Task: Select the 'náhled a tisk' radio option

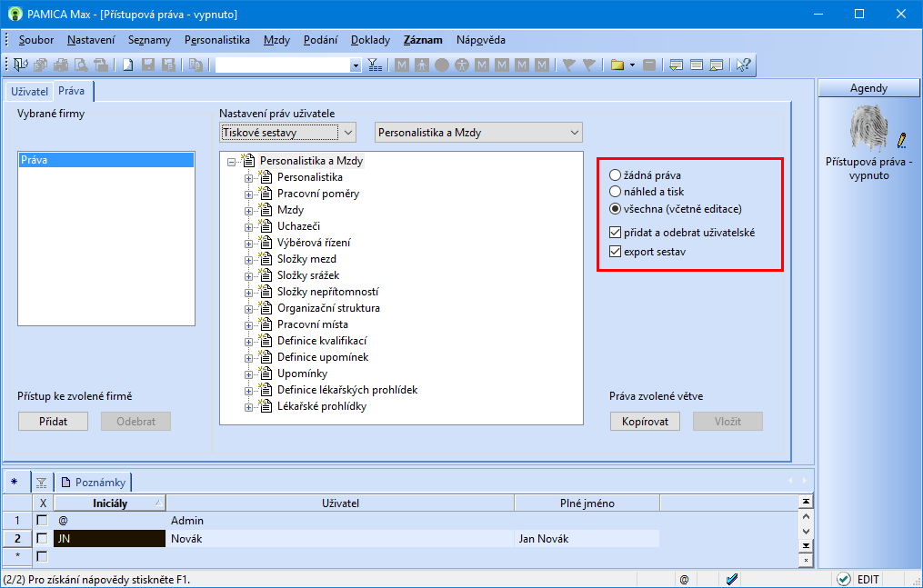Action: click(615, 192)
